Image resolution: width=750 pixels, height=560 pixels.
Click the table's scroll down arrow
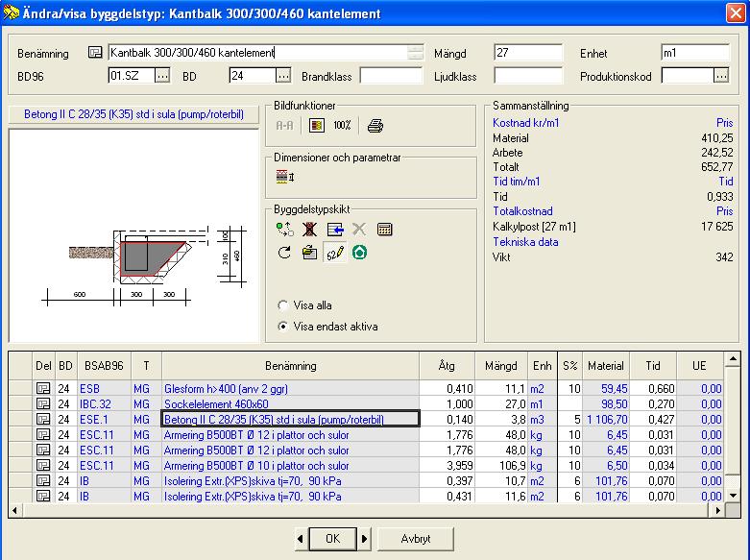point(733,496)
